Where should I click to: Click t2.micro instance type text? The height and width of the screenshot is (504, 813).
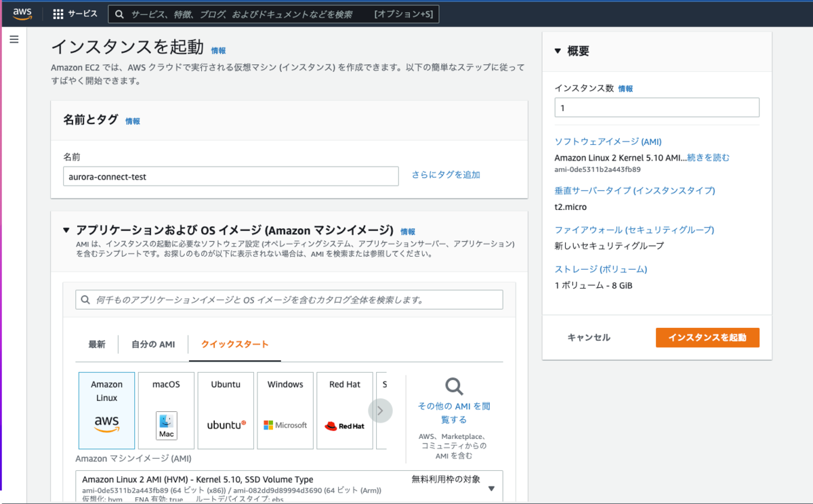pos(570,207)
